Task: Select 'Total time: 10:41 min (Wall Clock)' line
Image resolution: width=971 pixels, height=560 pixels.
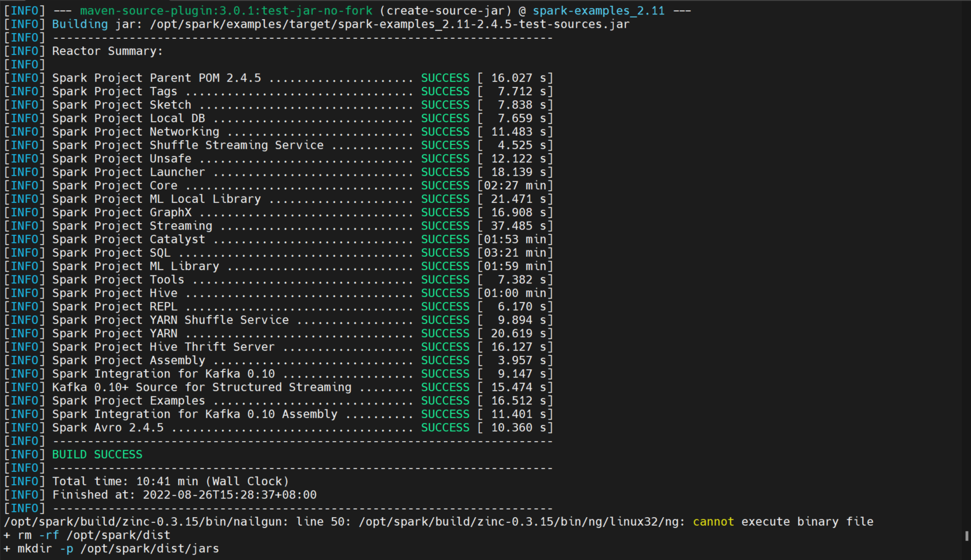Action: click(171, 481)
